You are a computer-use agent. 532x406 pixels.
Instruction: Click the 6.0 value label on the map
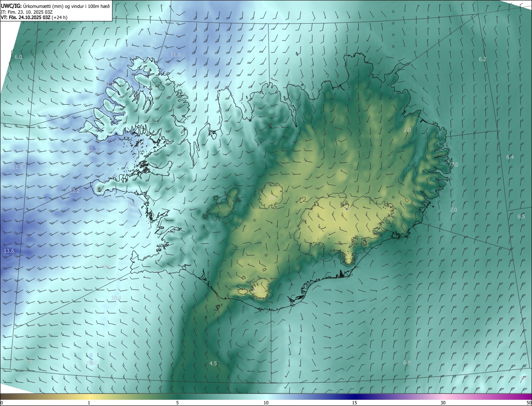(x=18, y=57)
